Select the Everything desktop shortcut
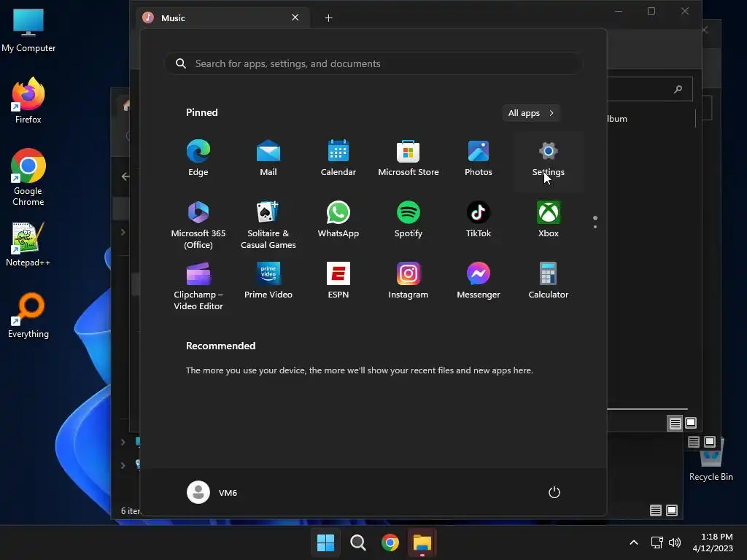Screen dimensions: 747x560 [x=28, y=315]
